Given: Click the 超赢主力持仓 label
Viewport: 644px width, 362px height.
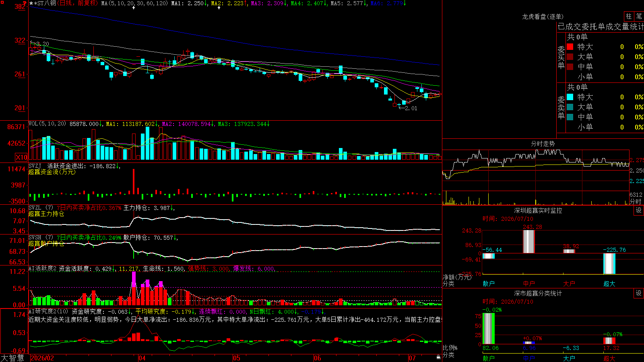Looking at the screenshot, I should (46, 214).
